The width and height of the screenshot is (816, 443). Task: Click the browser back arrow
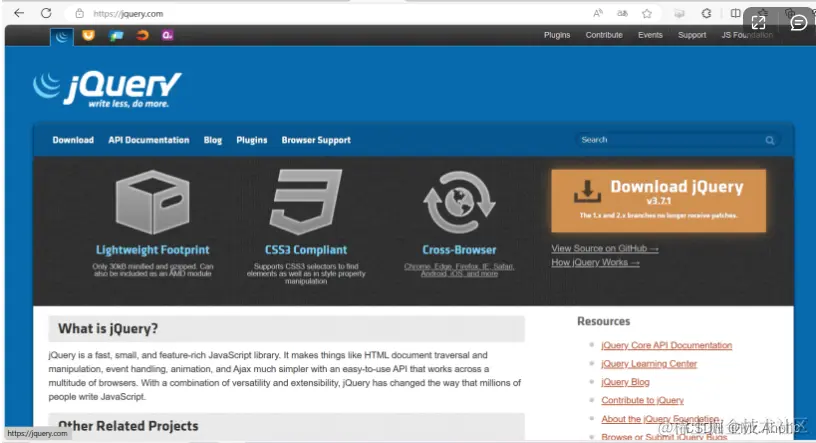coord(19,13)
